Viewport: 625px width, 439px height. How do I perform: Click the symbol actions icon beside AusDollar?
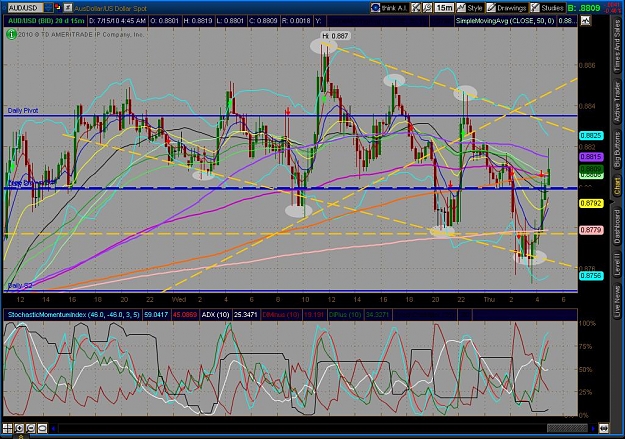click(68, 8)
